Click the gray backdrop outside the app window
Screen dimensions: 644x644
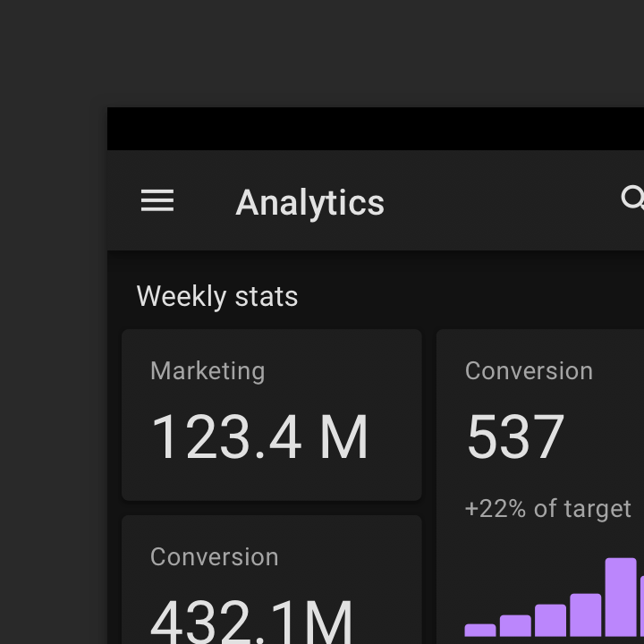point(54,358)
